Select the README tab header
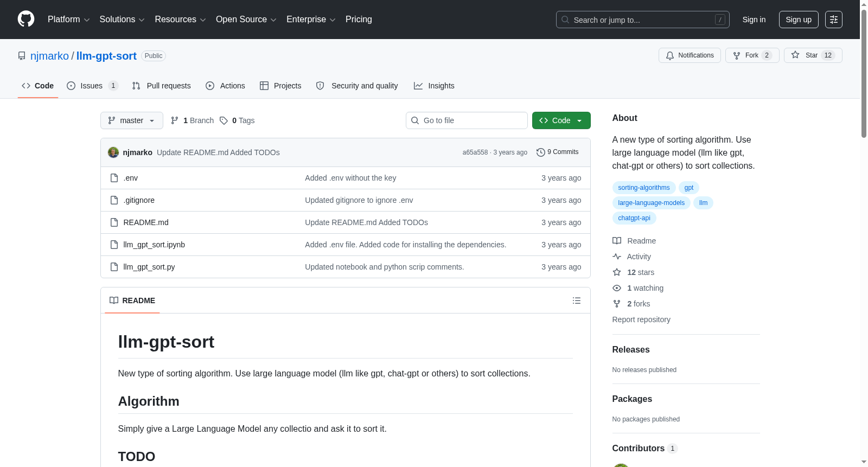The height and width of the screenshot is (467, 868). [x=132, y=300]
